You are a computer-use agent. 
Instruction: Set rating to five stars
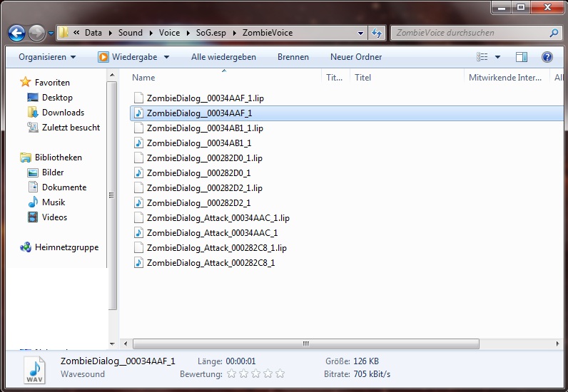pyautogui.click(x=280, y=373)
